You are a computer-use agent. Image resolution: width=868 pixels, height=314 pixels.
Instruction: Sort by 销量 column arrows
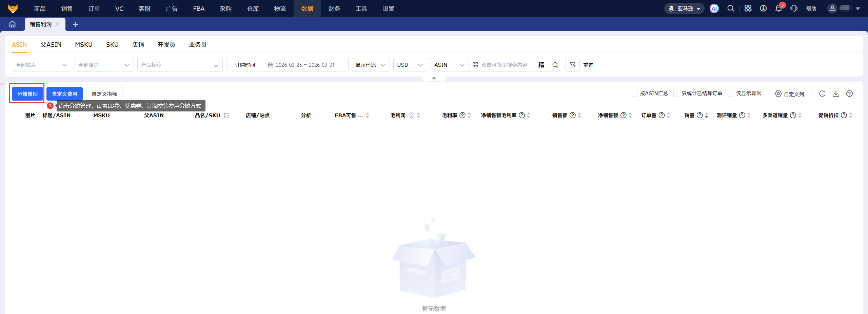click(x=707, y=116)
